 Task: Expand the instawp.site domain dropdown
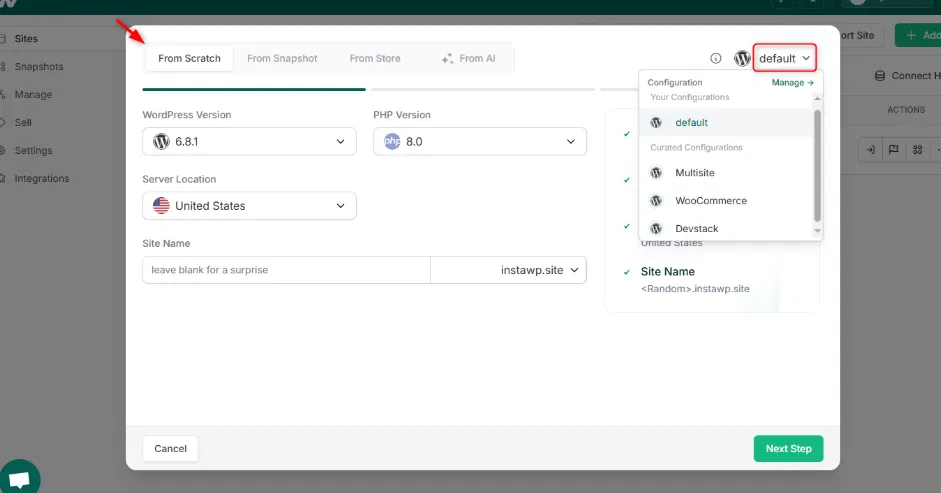(x=509, y=270)
